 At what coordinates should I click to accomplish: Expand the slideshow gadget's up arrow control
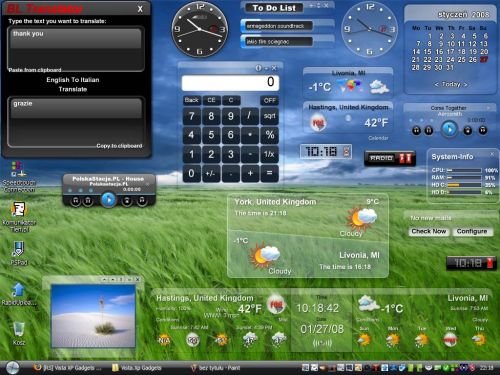click(105, 279)
